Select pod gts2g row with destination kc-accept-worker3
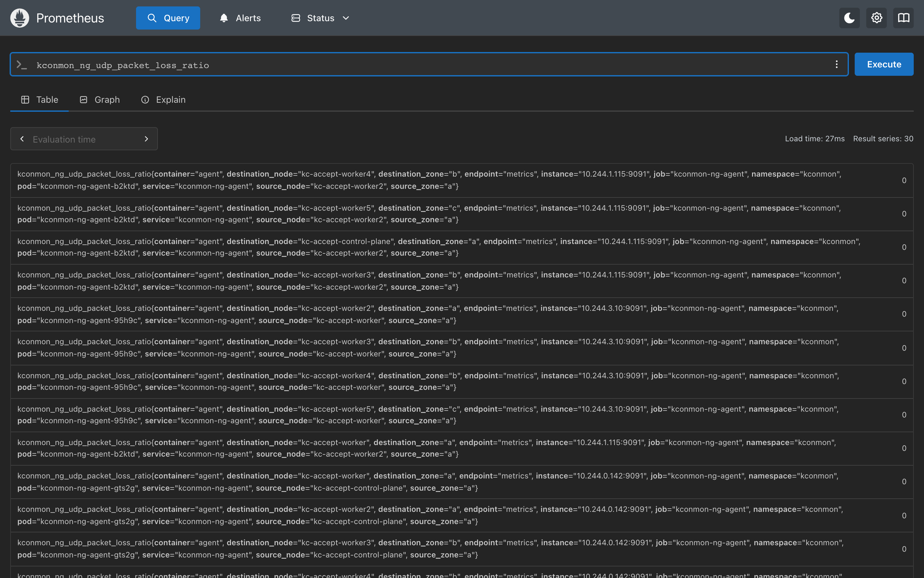This screenshot has height=578, width=924. pos(462,549)
